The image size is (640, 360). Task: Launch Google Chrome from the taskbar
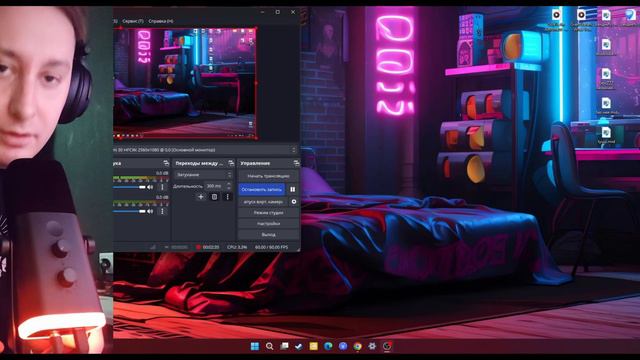coord(358,346)
